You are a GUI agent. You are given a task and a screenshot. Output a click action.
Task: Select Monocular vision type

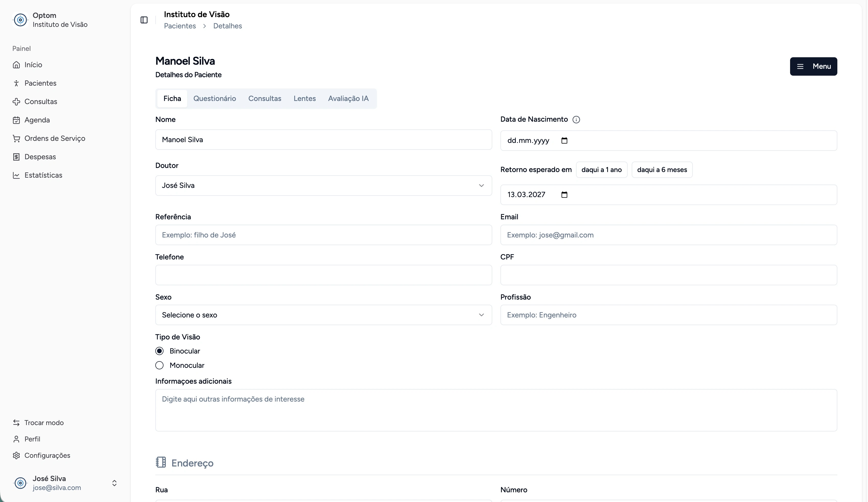click(159, 365)
